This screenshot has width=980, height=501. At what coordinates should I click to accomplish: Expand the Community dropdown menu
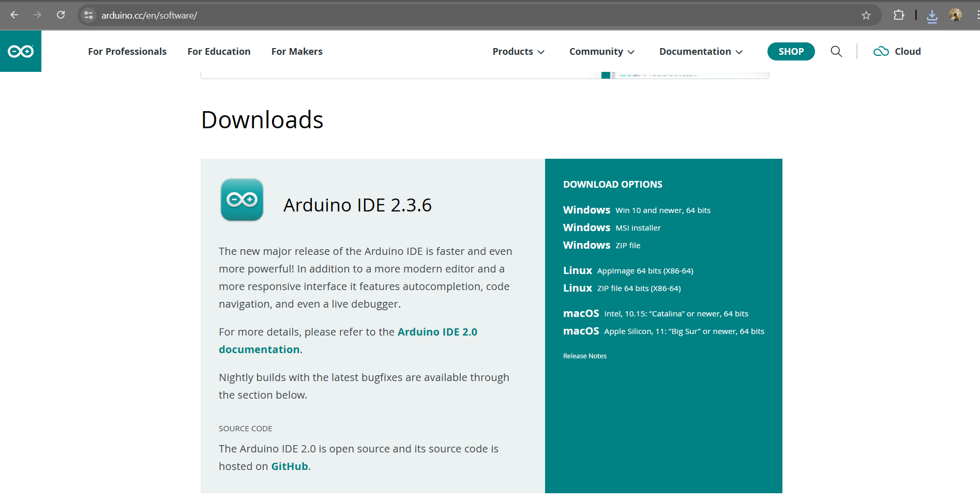click(602, 51)
